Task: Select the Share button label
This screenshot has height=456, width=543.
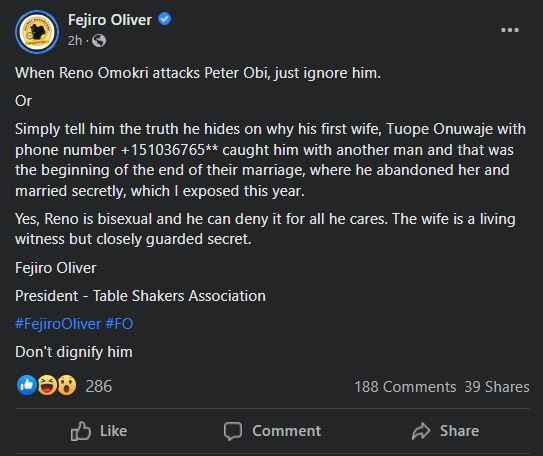Action: 460,431
